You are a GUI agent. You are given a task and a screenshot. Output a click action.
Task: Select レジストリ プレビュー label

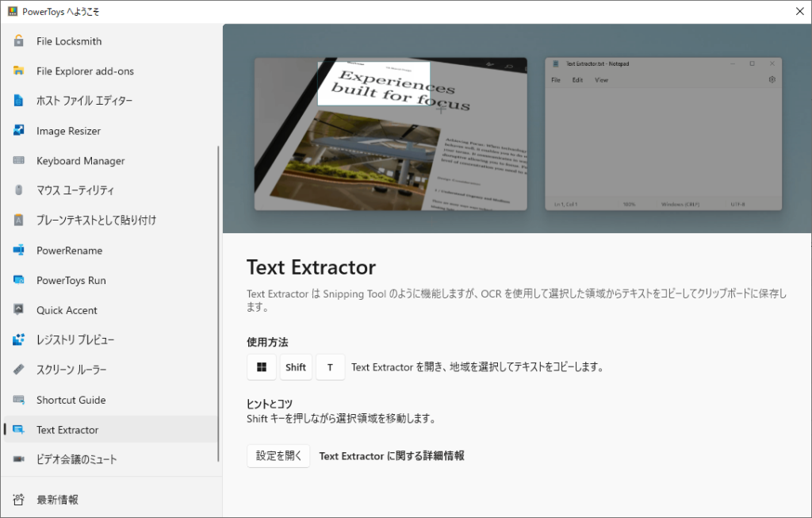pyautogui.click(x=75, y=340)
